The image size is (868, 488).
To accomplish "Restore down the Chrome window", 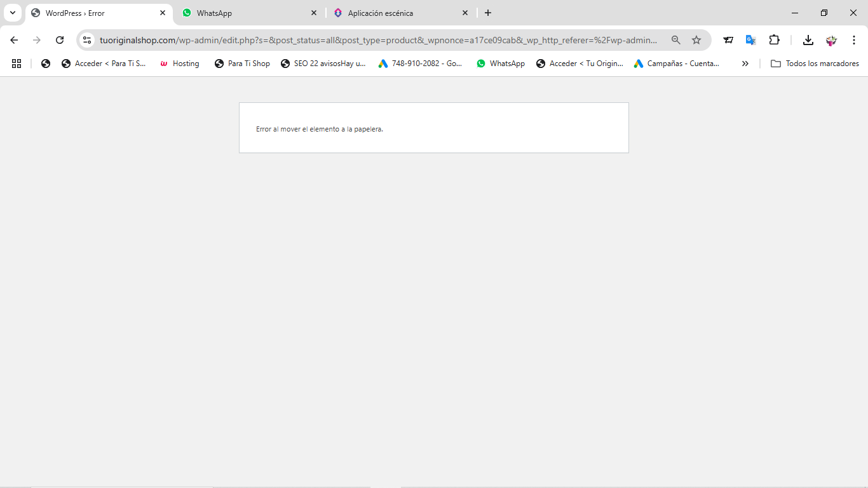I will [x=824, y=13].
